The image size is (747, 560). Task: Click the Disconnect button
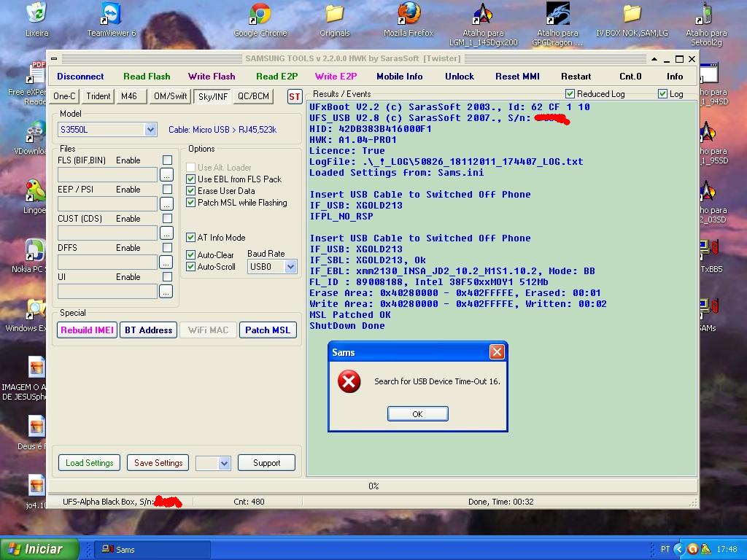coord(80,77)
